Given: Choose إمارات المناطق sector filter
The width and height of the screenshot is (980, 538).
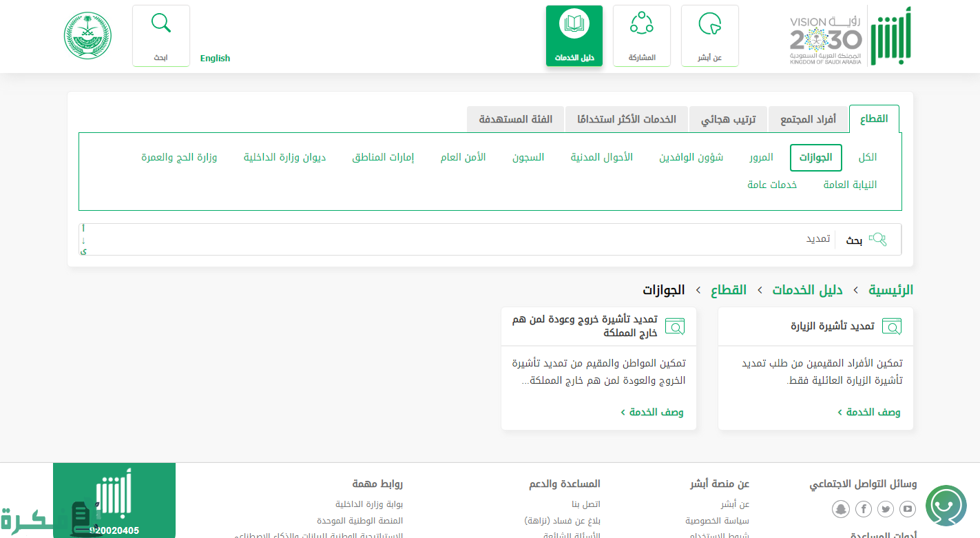Looking at the screenshot, I should (x=383, y=157).
